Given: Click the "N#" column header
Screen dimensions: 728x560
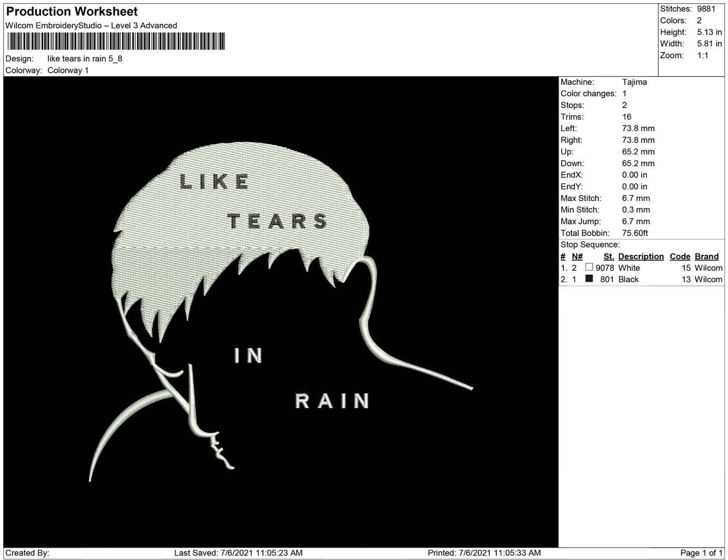Looking at the screenshot, I should tap(577, 256).
